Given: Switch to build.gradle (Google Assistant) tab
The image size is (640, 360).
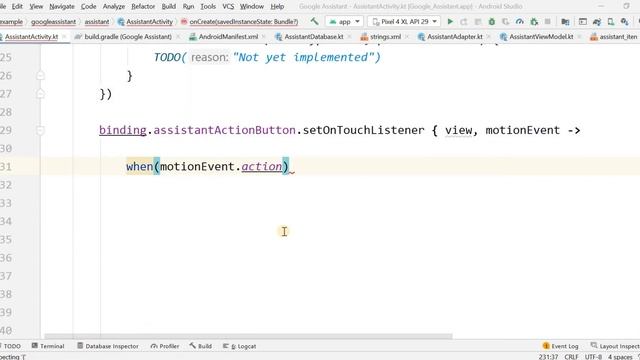Looking at the screenshot, I should pos(128,37).
